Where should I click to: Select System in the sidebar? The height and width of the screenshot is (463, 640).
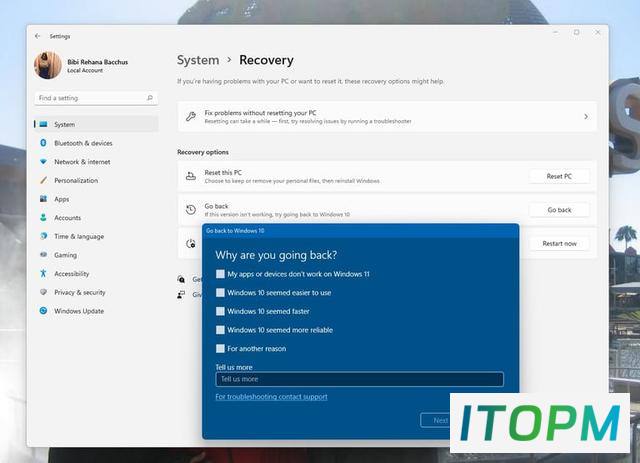96,124
